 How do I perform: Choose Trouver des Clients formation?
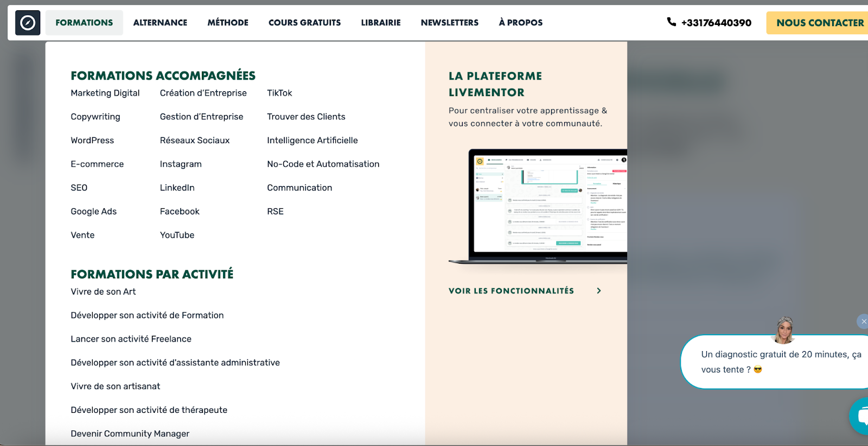(x=306, y=117)
